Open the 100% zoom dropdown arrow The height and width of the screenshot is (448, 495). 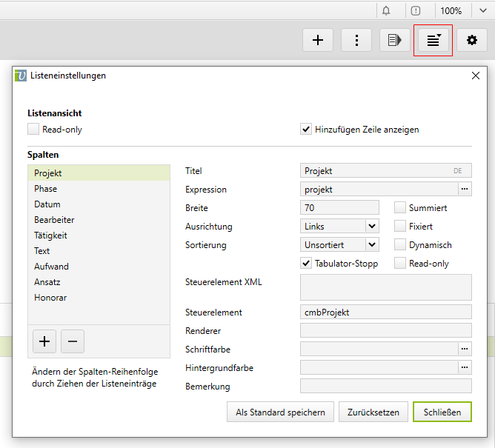pos(482,10)
